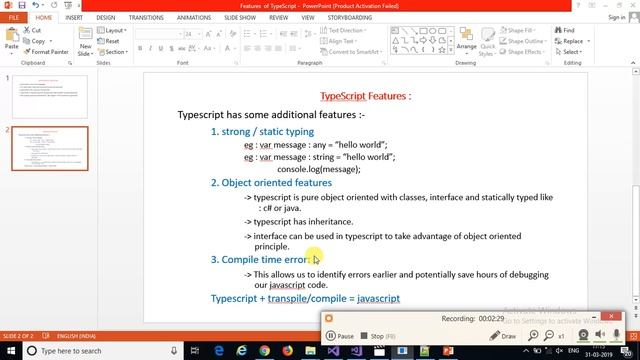This screenshot has width=640, height=360.
Task: Toggle text Shadow formatting
Action: 171,48
